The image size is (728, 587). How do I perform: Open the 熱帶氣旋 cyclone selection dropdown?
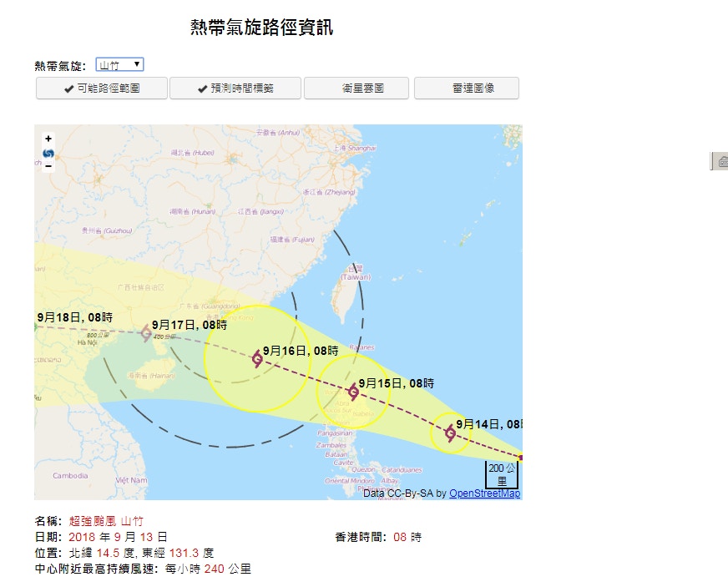[x=119, y=65]
